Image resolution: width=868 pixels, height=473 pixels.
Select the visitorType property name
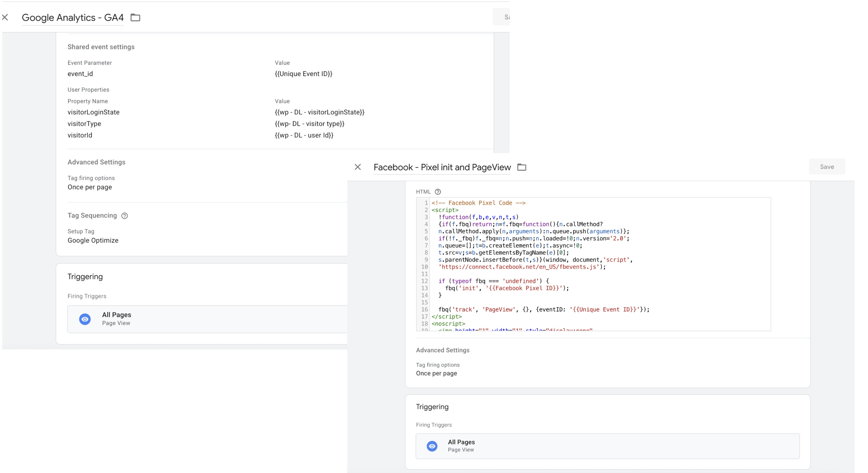pos(84,123)
